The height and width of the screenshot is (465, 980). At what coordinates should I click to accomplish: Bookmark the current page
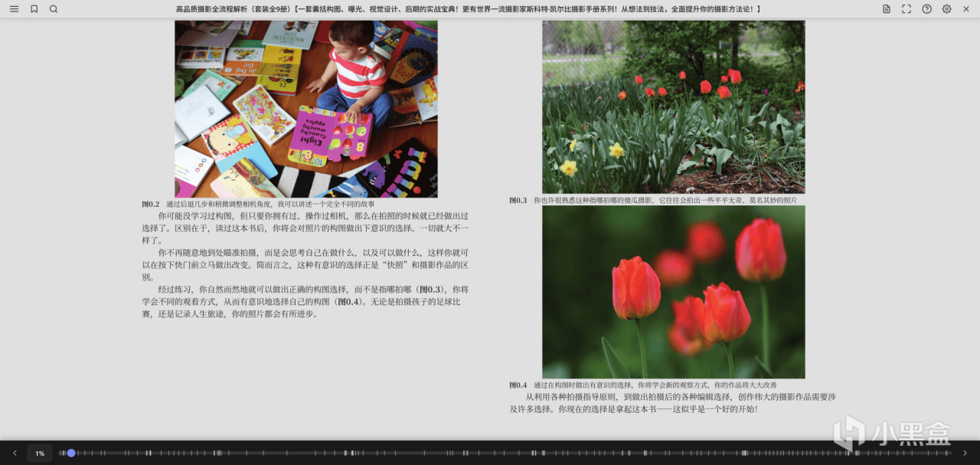pyautogui.click(x=34, y=9)
